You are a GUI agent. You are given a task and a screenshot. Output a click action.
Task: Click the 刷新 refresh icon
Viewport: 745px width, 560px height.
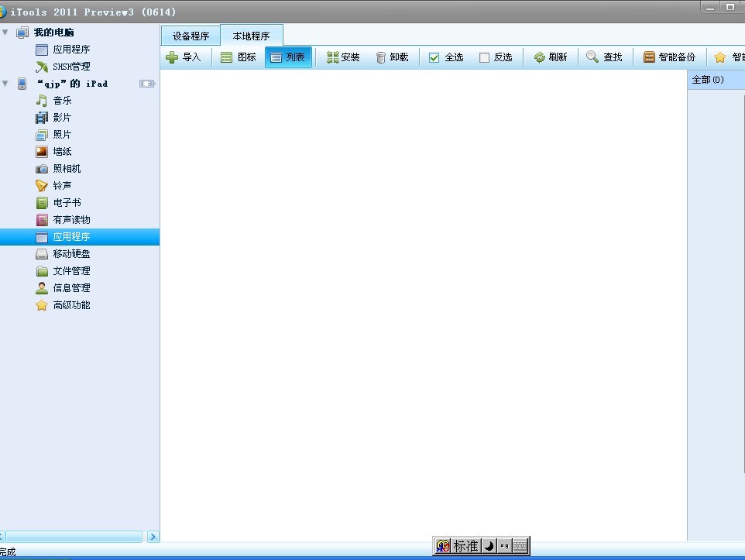(x=540, y=57)
